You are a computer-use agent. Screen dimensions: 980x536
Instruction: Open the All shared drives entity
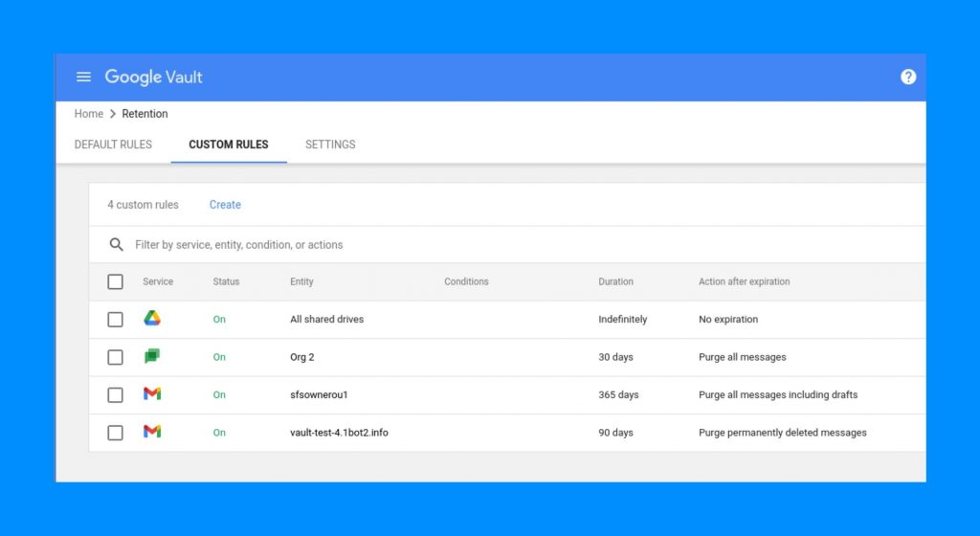[326, 320]
